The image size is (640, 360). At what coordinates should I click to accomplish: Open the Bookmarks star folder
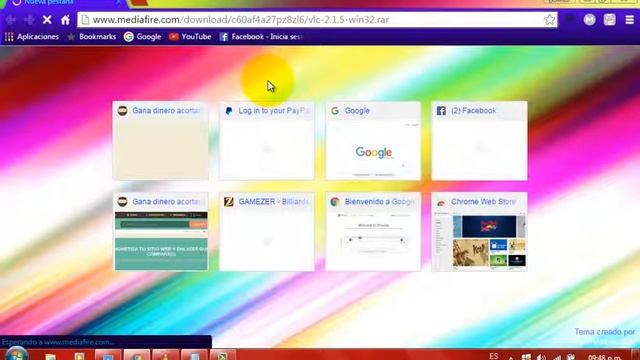[92, 37]
